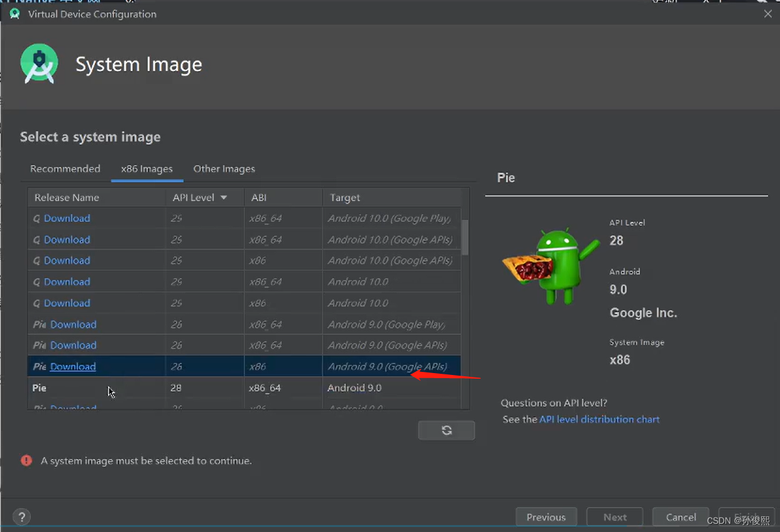The height and width of the screenshot is (532, 780).
Task: Click the API Level 28 value in details
Action: (x=617, y=241)
